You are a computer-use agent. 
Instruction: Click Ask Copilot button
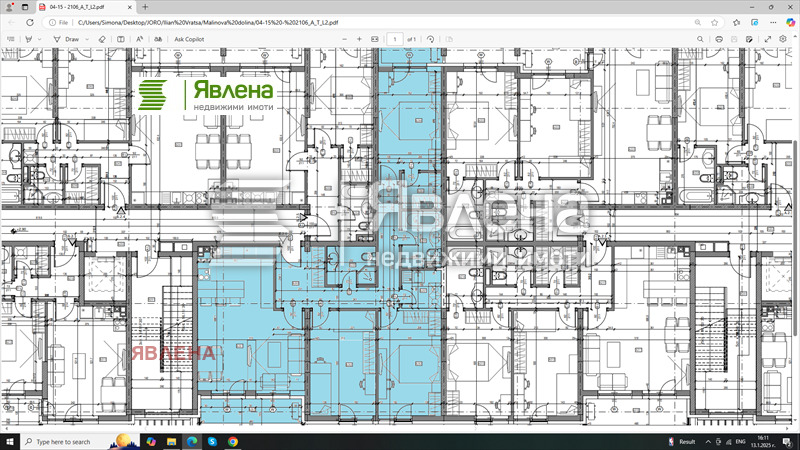point(192,39)
